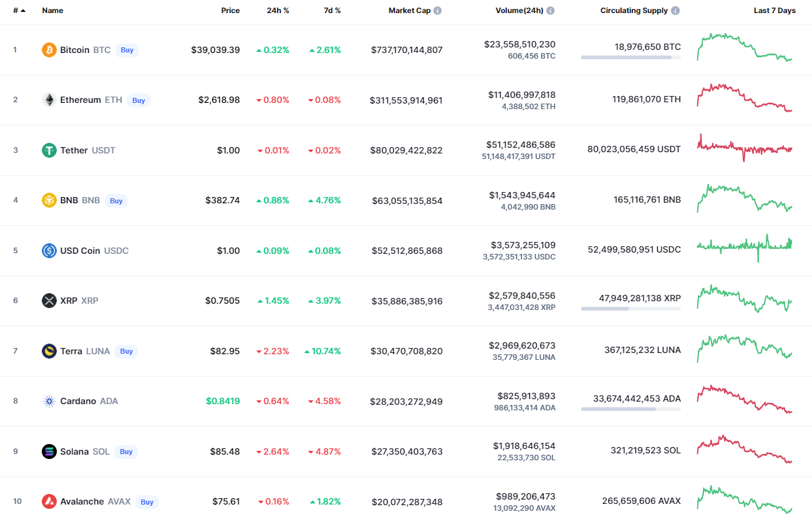Click the Avalanche logo icon

[x=49, y=501]
